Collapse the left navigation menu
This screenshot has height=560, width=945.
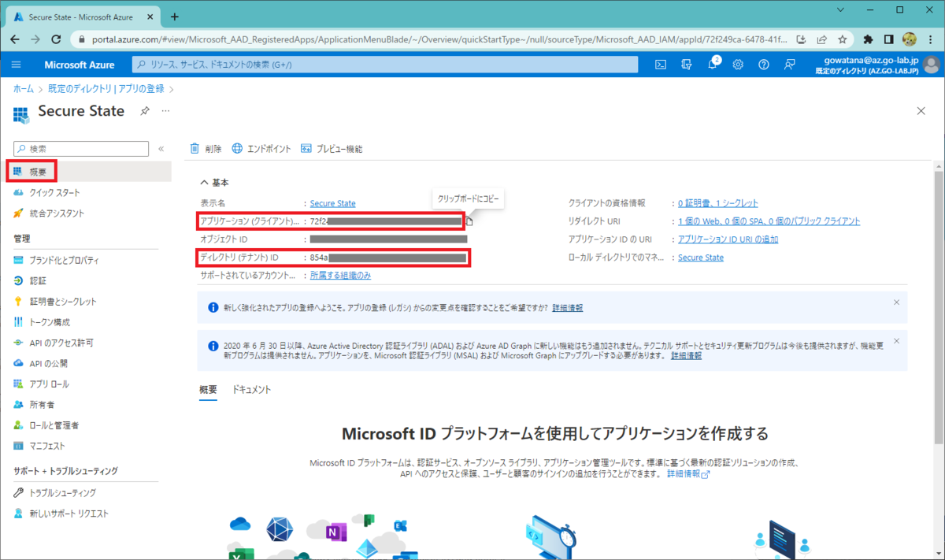(161, 149)
